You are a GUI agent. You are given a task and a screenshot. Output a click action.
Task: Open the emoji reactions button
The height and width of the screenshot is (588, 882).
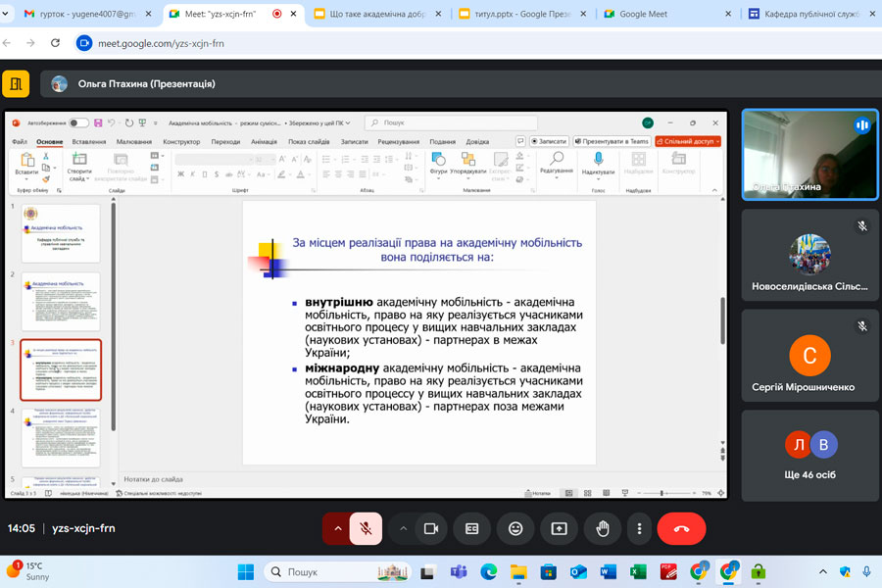pyautogui.click(x=515, y=528)
